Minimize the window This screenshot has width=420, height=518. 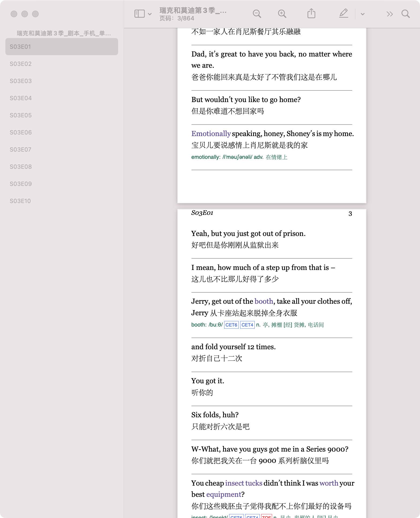[25, 14]
